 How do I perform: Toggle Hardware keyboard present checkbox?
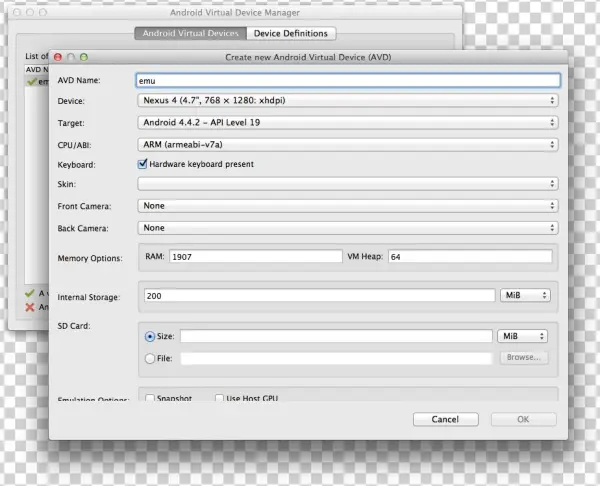tap(142, 164)
